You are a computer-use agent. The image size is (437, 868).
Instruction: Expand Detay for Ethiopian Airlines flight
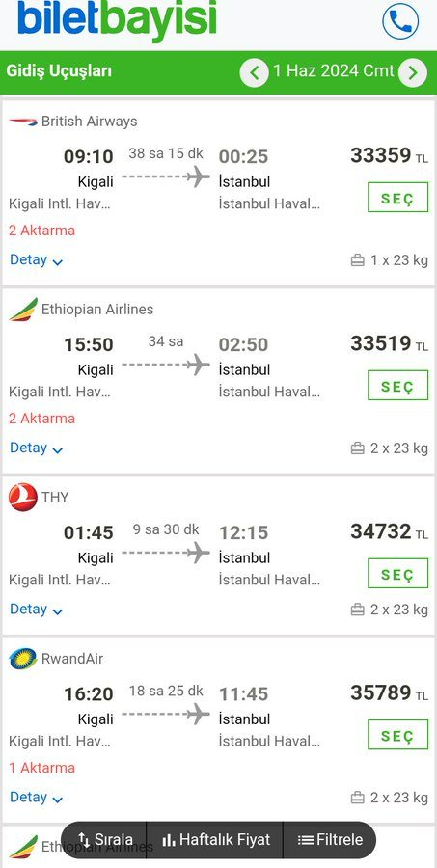pyautogui.click(x=36, y=448)
